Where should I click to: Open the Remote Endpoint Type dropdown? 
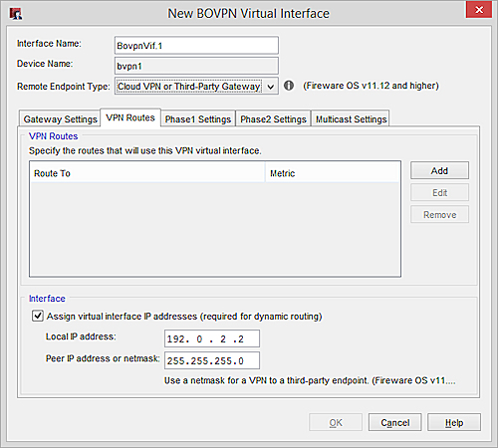tap(196, 87)
